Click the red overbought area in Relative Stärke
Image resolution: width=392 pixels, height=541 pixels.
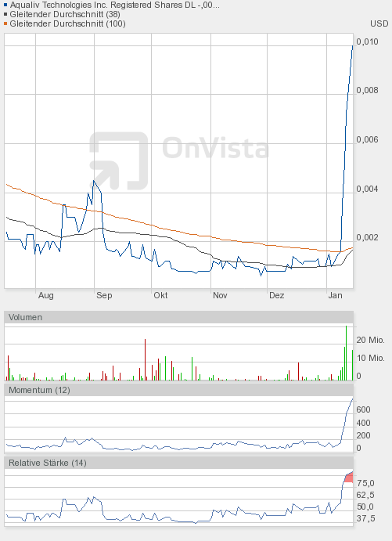coord(349,478)
